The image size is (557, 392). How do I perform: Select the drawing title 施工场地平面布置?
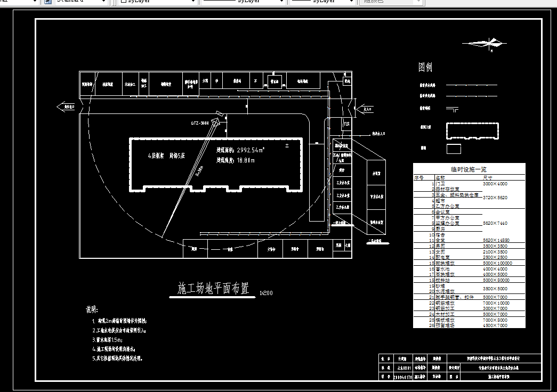pos(213,288)
